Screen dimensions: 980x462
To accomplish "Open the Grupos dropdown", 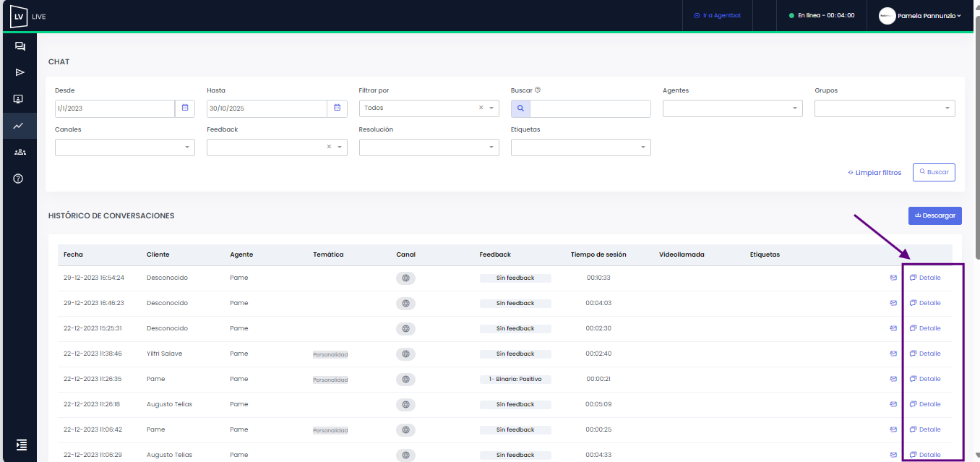I will [x=885, y=108].
